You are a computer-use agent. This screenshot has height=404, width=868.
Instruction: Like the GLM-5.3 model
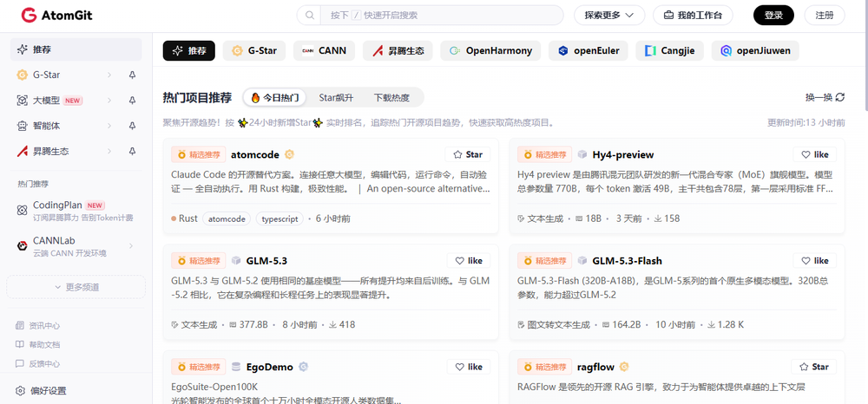pyautogui.click(x=469, y=261)
